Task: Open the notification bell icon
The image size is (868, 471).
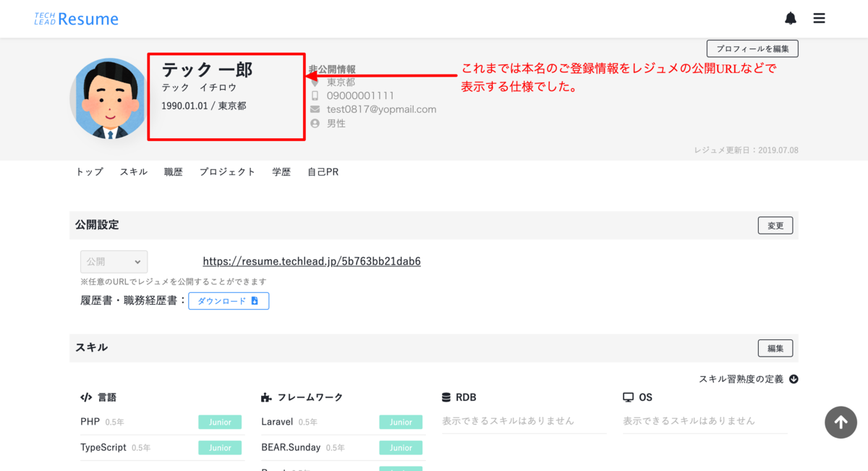Action: click(x=791, y=19)
